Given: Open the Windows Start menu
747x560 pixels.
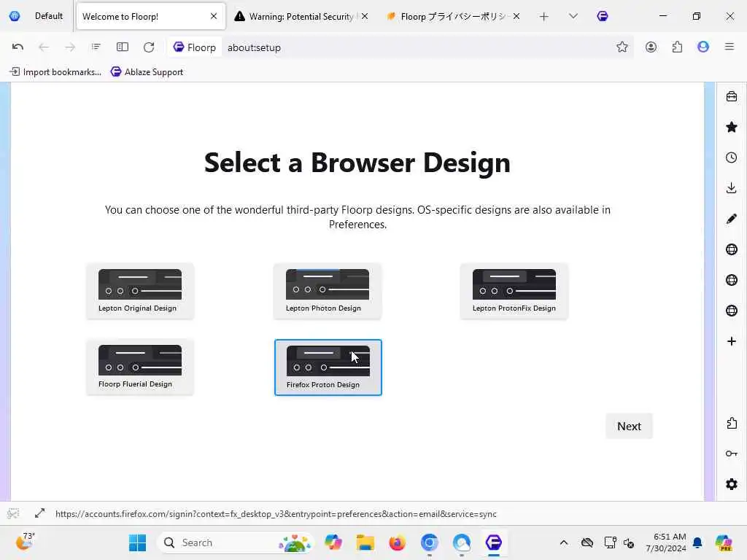Looking at the screenshot, I should pos(138,542).
